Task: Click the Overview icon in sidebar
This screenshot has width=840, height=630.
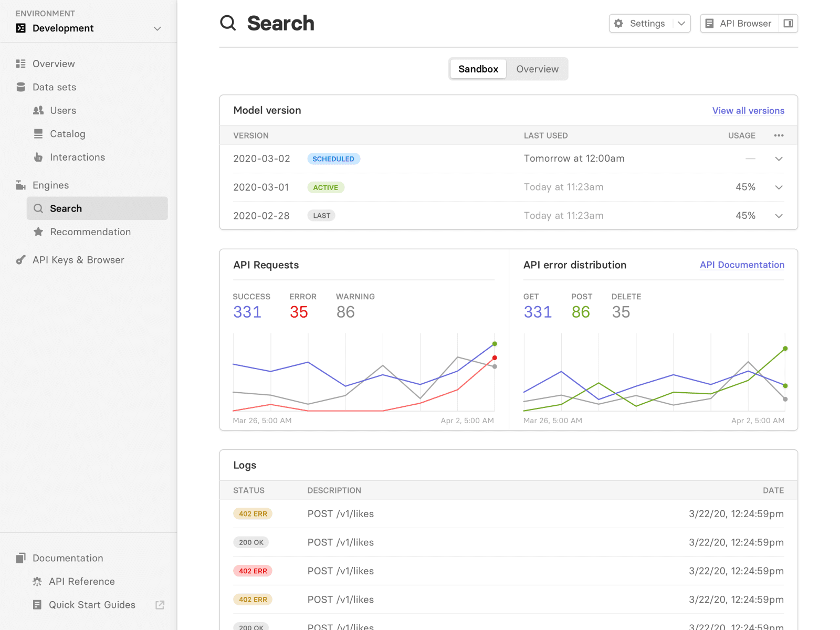Action: coord(20,64)
